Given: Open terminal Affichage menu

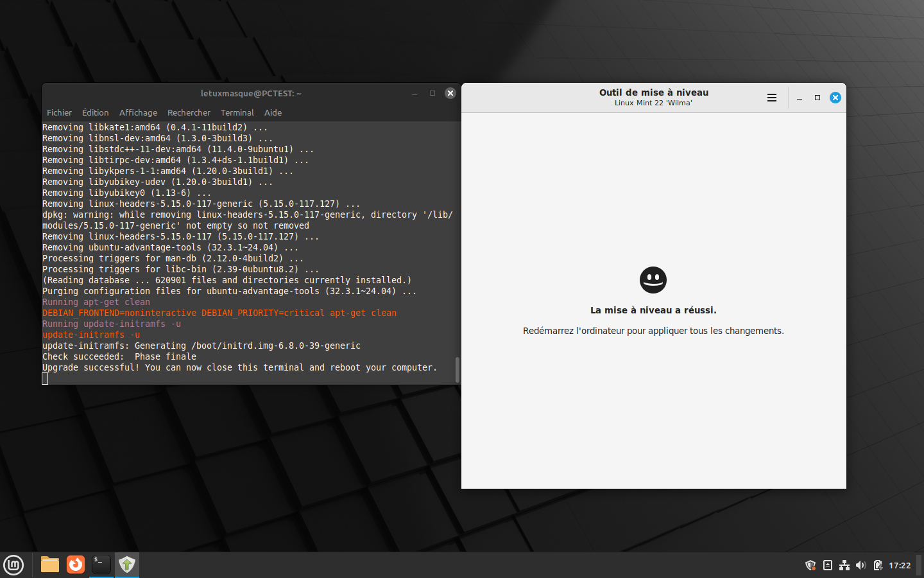Looking at the screenshot, I should [138, 112].
